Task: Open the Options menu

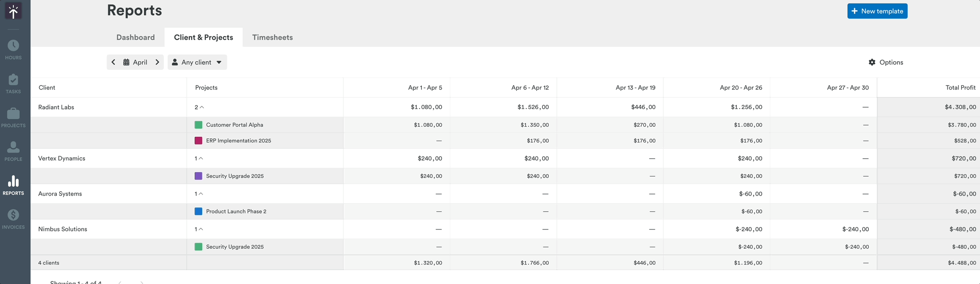Action: pos(886,62)
